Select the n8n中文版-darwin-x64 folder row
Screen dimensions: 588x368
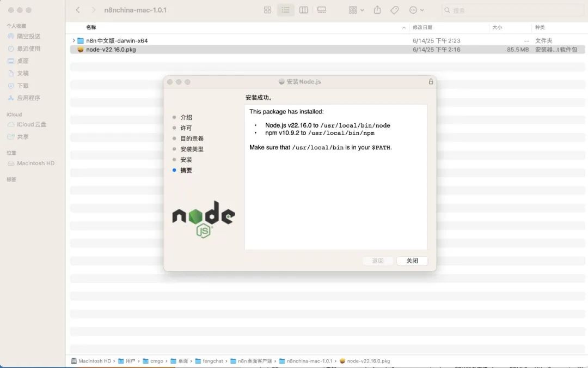(327, 40)
